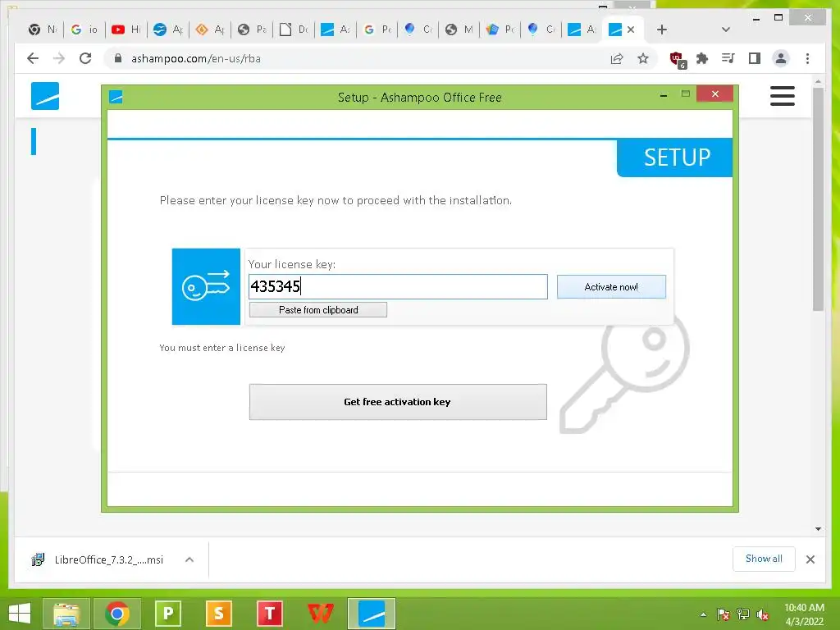
Task: Show hidden tray icons
Action: [703, 614]
